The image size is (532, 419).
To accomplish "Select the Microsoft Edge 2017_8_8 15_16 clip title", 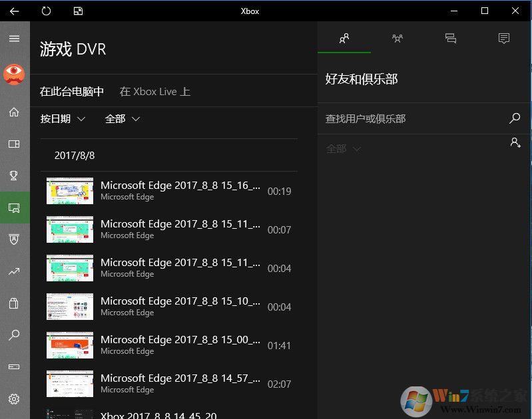I will 180,186.
